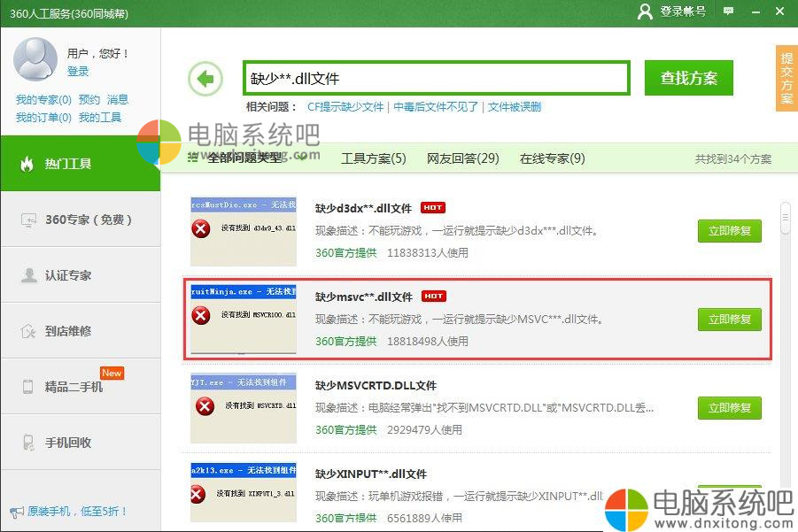Screen dimensions: 798x532
Task: Switch to 工具方案(5) tab
Action: point(374,158)
